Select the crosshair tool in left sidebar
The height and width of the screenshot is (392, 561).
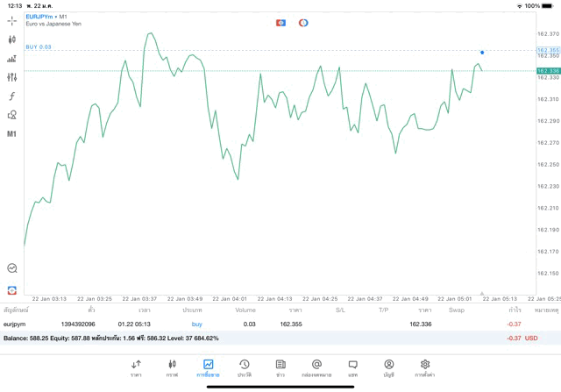(x=11, y=19)
